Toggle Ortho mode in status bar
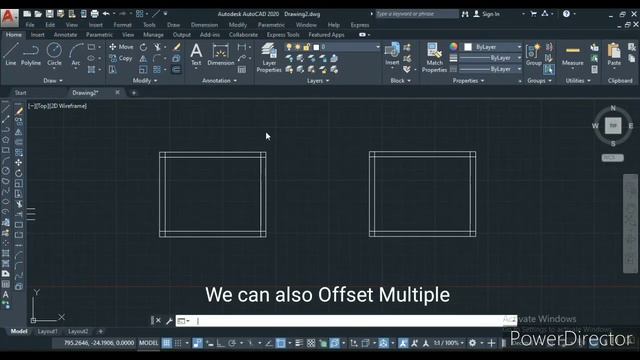 click(220, 343)
